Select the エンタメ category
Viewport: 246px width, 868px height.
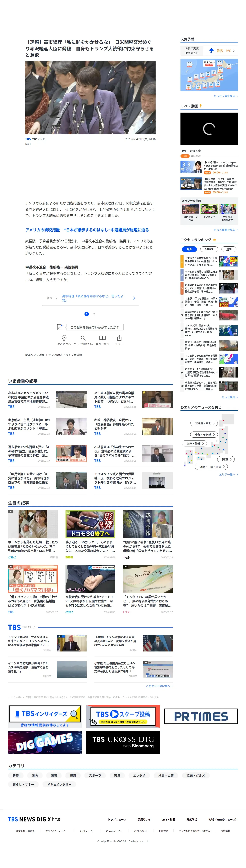coord(139,775)
